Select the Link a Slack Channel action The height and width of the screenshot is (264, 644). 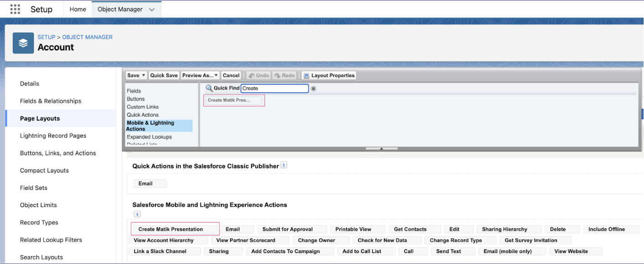(164, 251)
